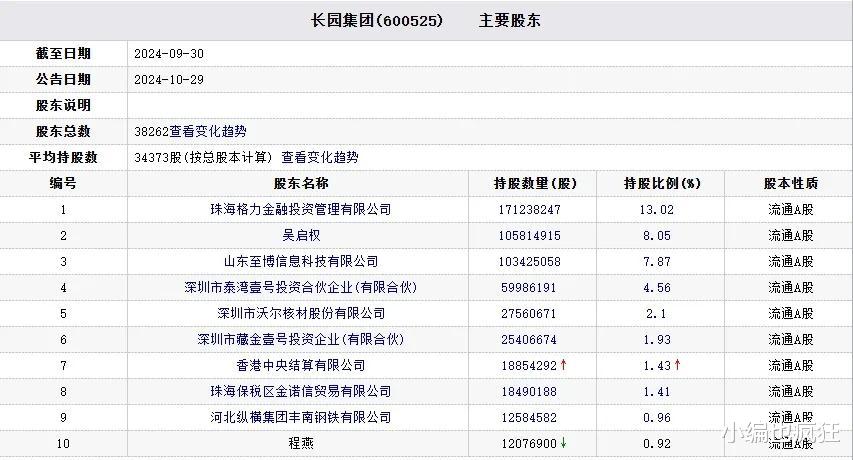The width and height of the screenshot is (853, 460).
Task: Select shareholder 深圳市藏金壹号投资企业(有限合伙)
Action: (x=301, y=339)
